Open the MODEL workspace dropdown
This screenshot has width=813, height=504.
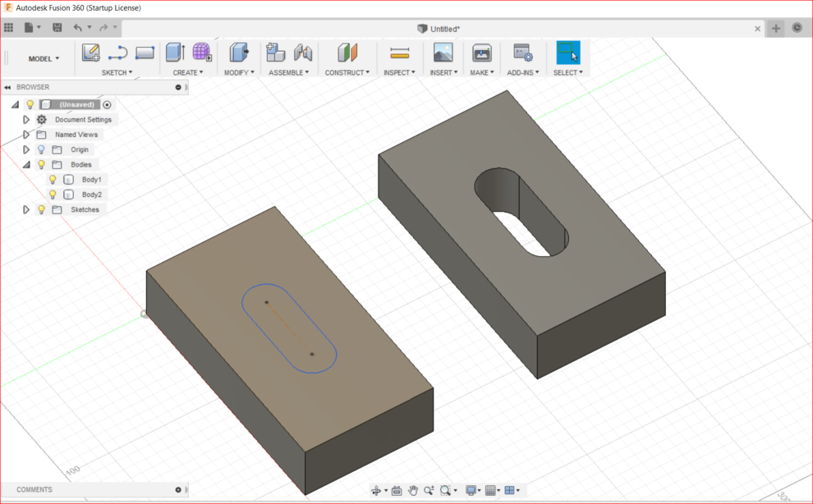coord(44,58)
